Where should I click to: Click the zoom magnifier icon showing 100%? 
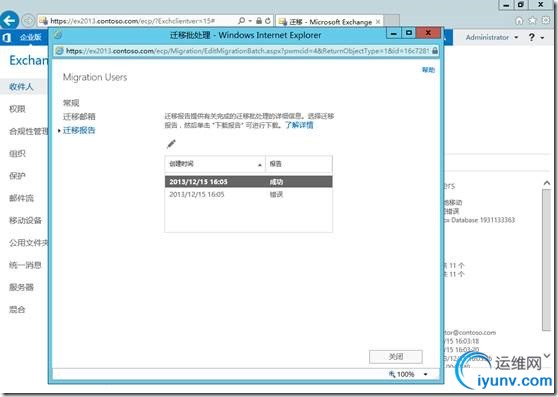point(392,374)
